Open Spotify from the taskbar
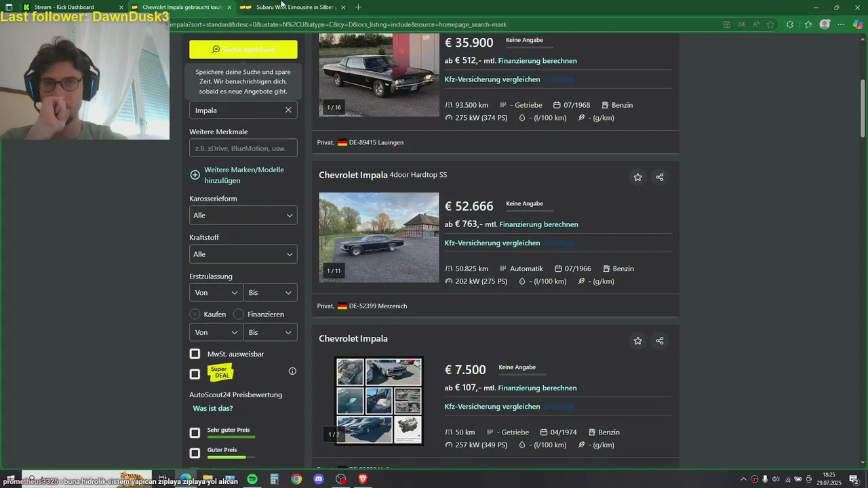Screen dimensions: 868x488 click(252, 479)
